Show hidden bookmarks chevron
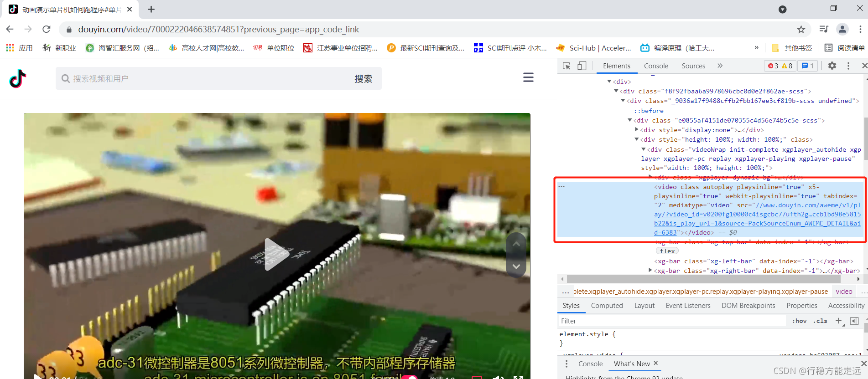Screen dimensions: 868x379 click(x=757, y=47)
